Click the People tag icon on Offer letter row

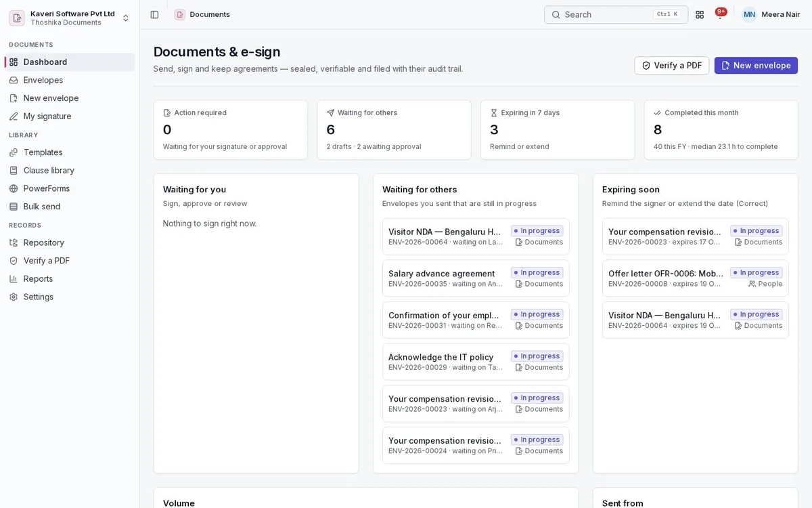[x=752, y=284]
